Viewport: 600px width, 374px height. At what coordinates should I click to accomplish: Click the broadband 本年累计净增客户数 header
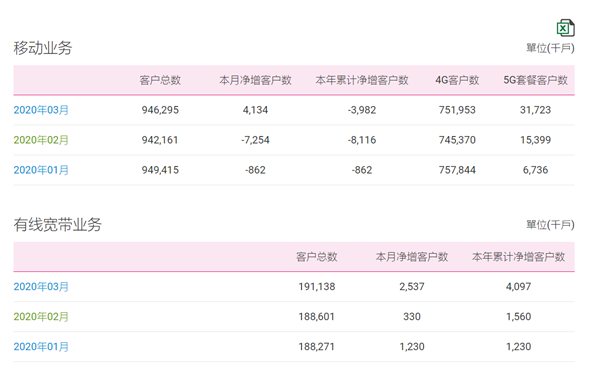coord(518,257)
